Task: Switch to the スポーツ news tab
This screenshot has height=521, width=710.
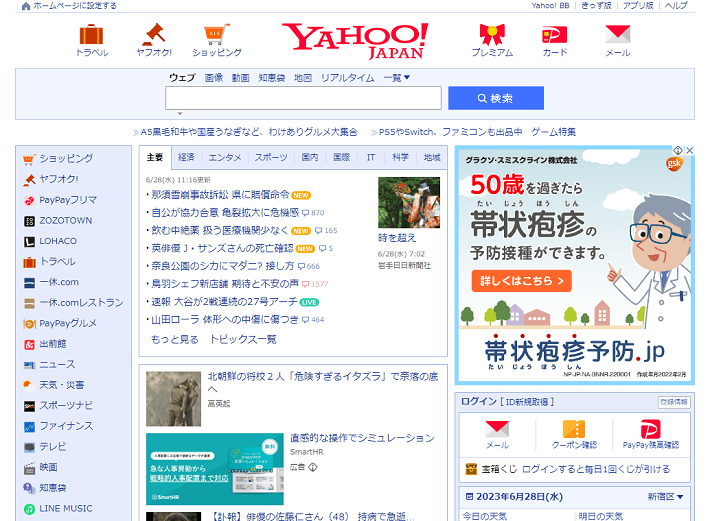Action: point(271,157)
